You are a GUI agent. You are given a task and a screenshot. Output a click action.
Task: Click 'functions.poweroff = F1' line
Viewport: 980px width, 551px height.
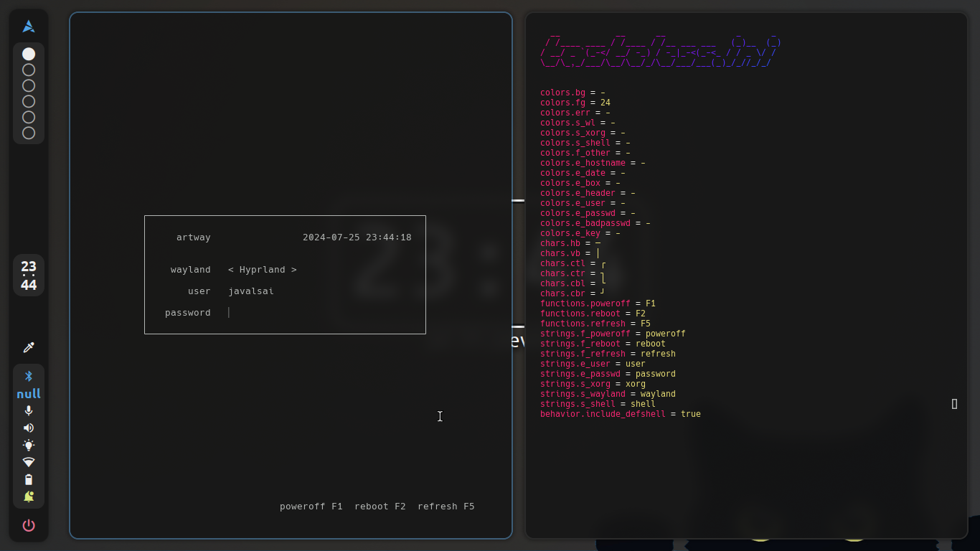[x=598, y=303]
